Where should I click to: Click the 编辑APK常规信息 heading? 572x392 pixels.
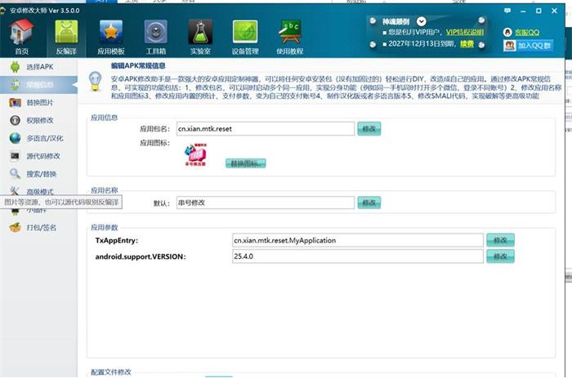click(138, 66)
